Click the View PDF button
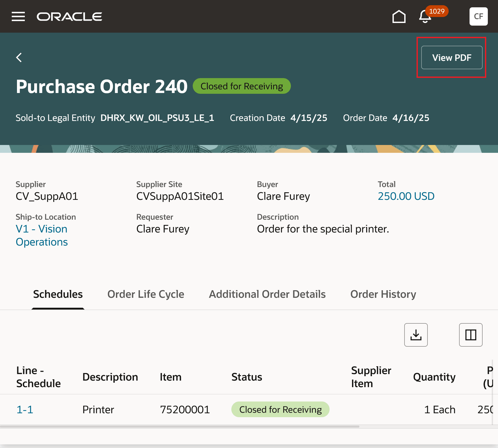Viewport: 498px width, 448px height. point(452,57)
